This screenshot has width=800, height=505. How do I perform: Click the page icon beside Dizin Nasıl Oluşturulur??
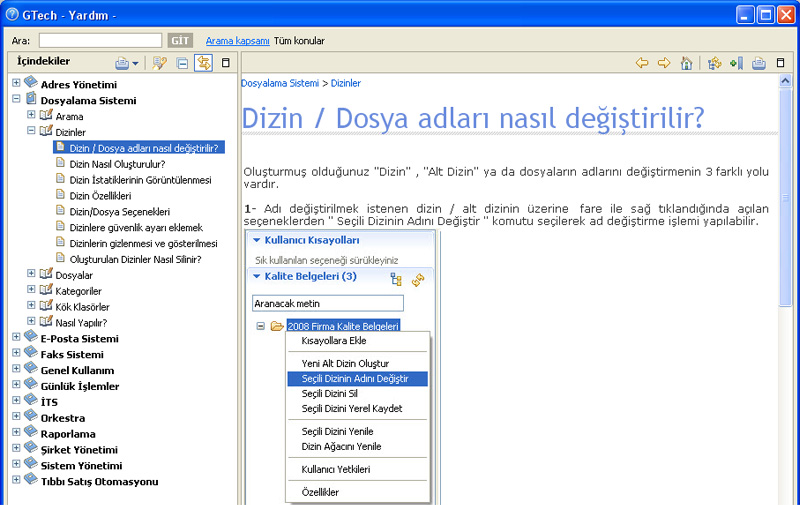pyautogui.click(x=60, y=163)
